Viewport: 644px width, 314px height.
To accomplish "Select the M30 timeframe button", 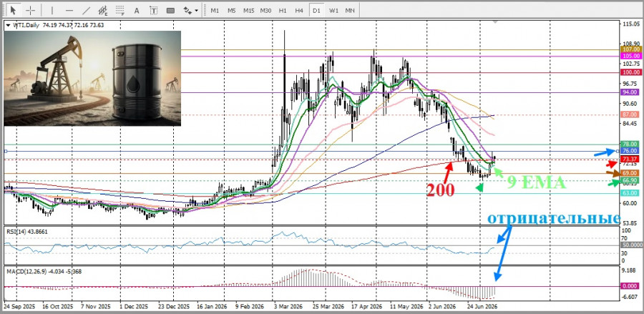I will [x=265, y=10].
